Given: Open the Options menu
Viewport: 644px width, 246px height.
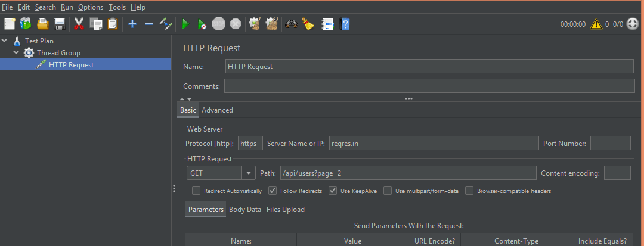Looking at the screenshot, I should pos(91,7).
